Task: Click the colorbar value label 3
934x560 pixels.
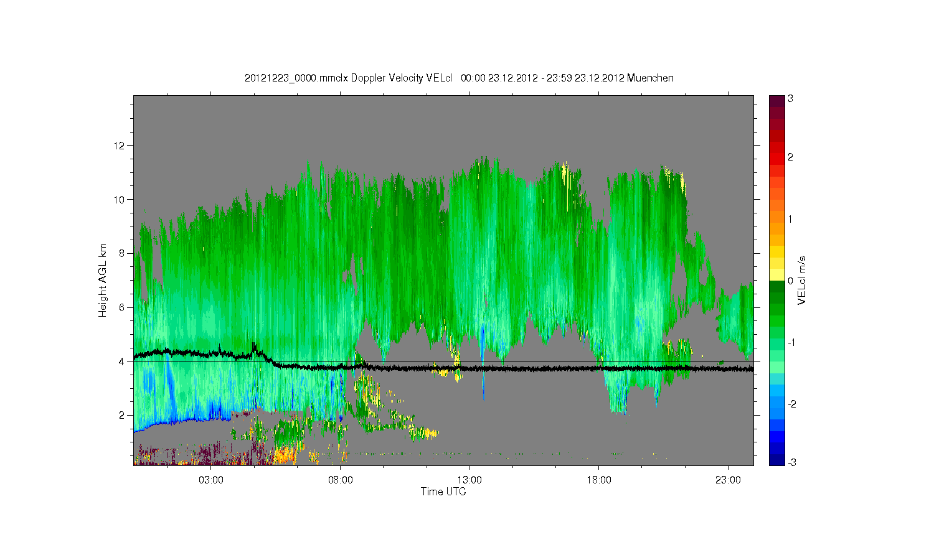Action: pyautogui.click(x=790, y=99)
